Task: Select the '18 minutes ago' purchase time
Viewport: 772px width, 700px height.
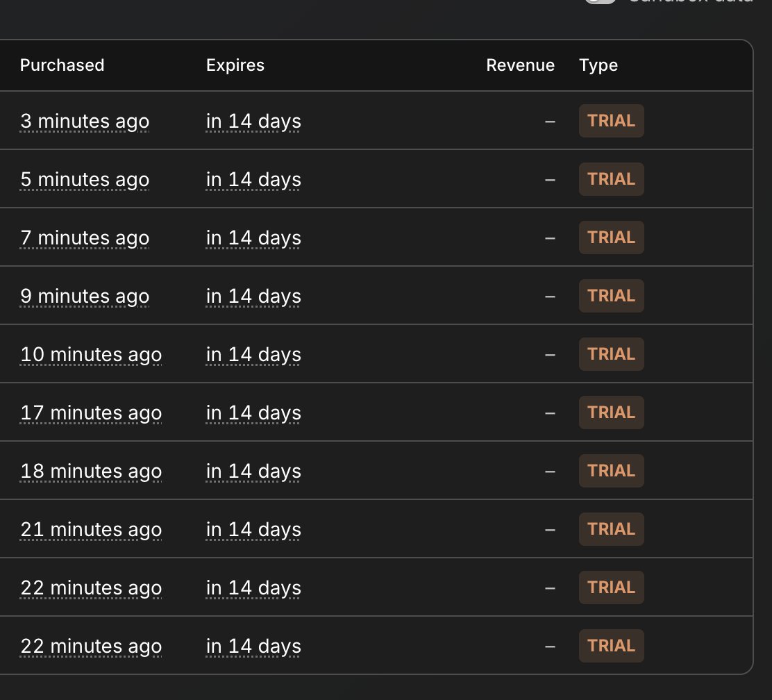Action: [x=91, y=471]
